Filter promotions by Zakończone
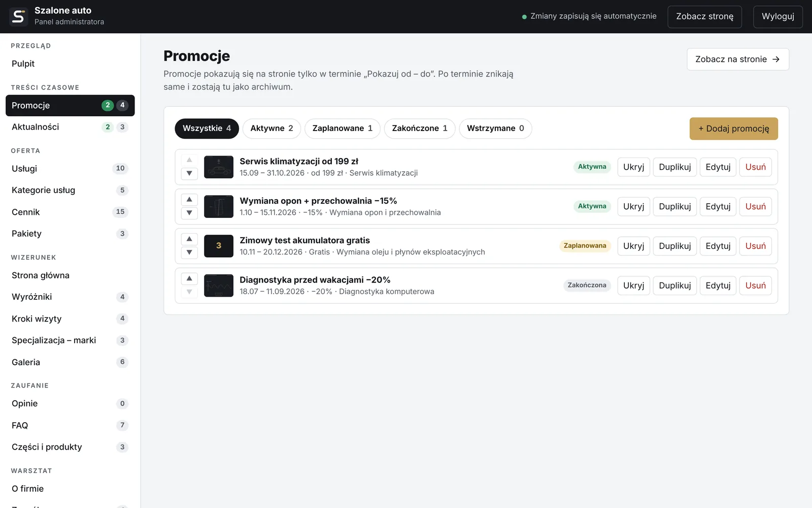 420,129
